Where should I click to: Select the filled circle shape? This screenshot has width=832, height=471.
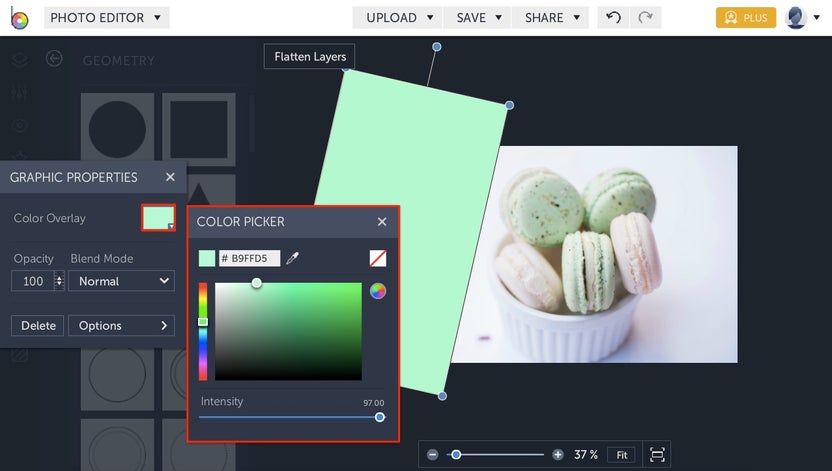pyautogui.click(x=117, y=129)
